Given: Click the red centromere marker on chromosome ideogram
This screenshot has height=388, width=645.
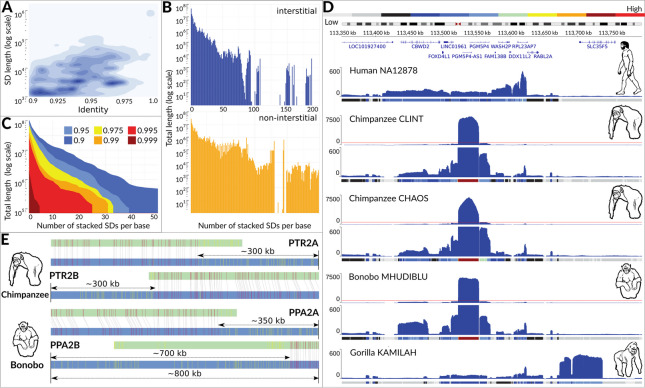Looking at the screenshot, I should click(457, 24).
